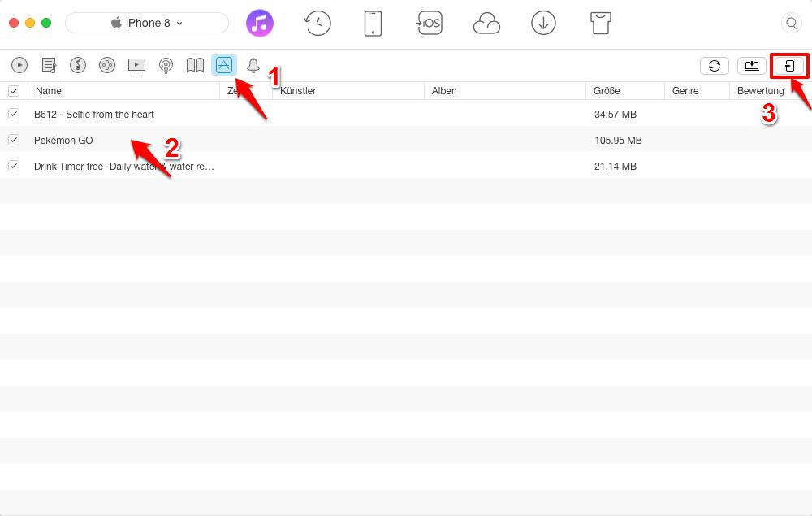Click the refresh button
The width and height of the screenshot is (812, 516).
(715, 66)
